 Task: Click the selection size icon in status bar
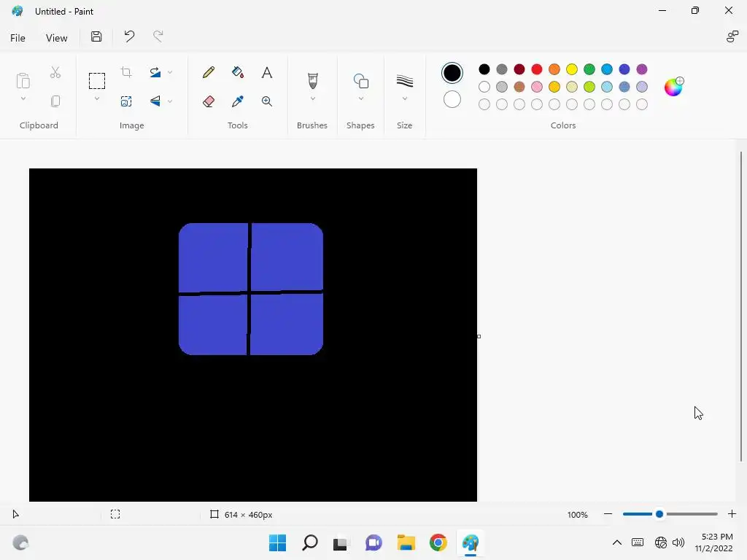click(115, 514)
